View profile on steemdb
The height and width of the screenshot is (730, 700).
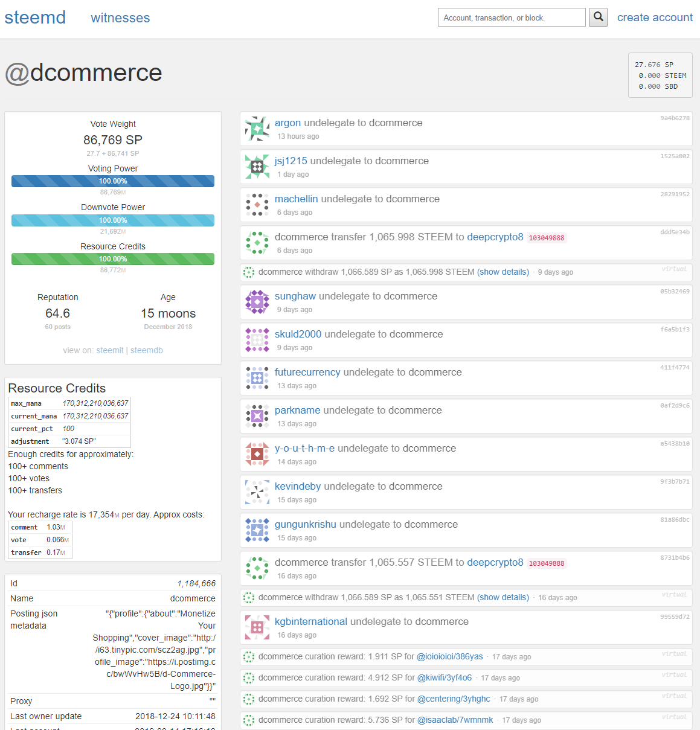point(147,350)
